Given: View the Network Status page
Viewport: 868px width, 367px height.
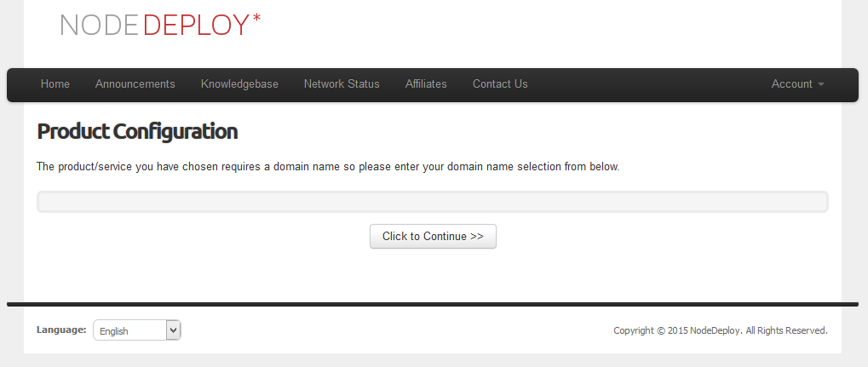Looking at the screenshot, I should (342, 84).
